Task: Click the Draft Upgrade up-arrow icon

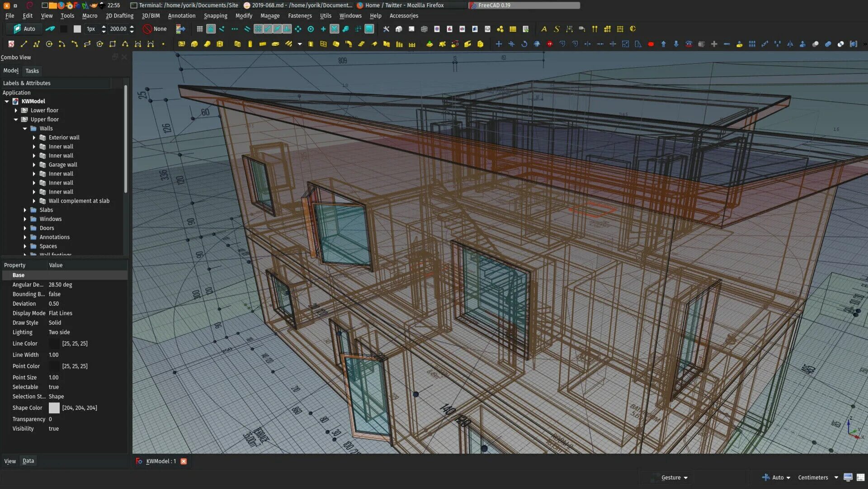Action: tap(663, 44)
